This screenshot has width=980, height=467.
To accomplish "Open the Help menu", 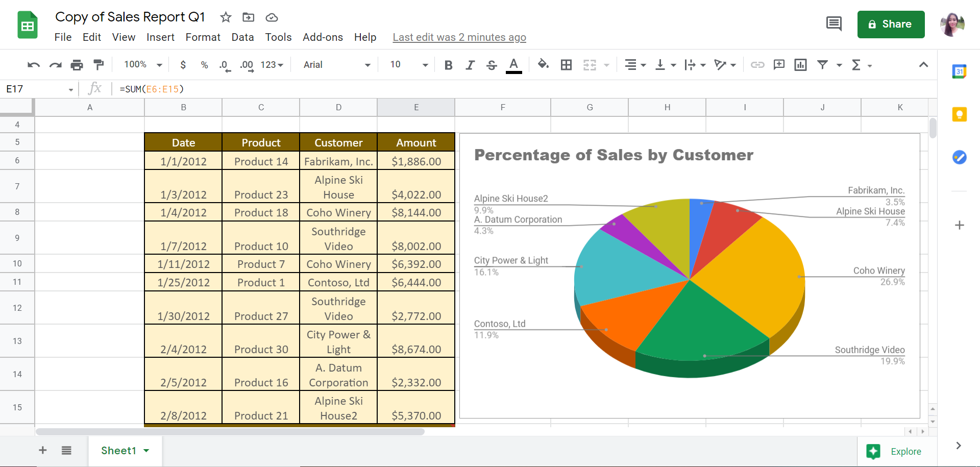I will click(365, 37).
